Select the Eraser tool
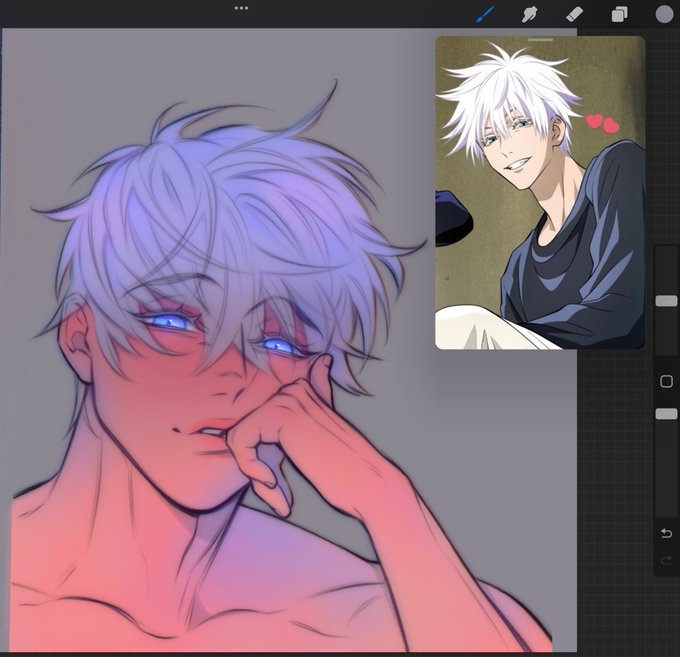 tap(575, 14)
